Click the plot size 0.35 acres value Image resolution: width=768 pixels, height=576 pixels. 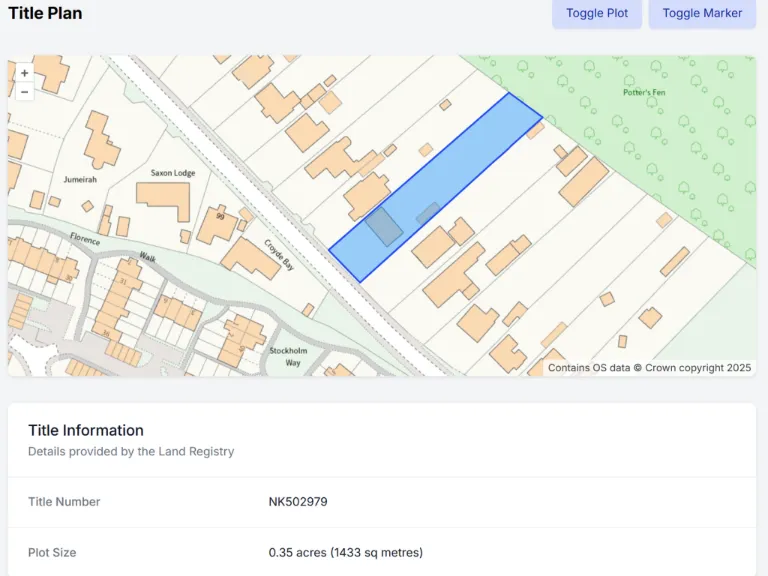coord(345,552)
